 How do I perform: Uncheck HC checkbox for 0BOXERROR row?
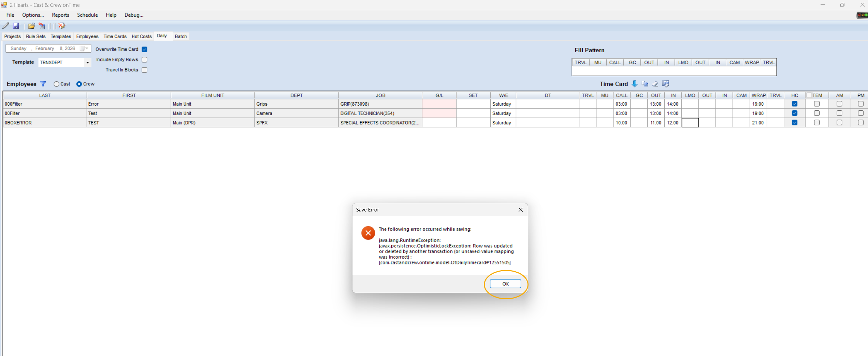[x=794, y=123]
